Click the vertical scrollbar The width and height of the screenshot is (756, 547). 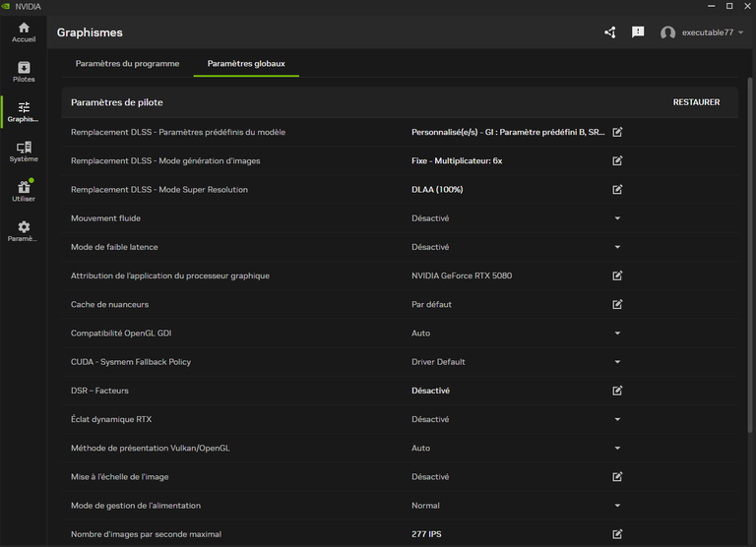tap(750, 255)
